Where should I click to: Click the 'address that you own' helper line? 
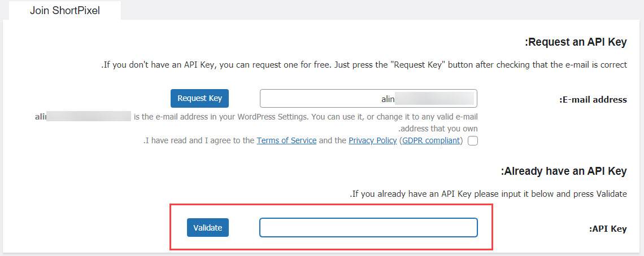coord(438,129)
